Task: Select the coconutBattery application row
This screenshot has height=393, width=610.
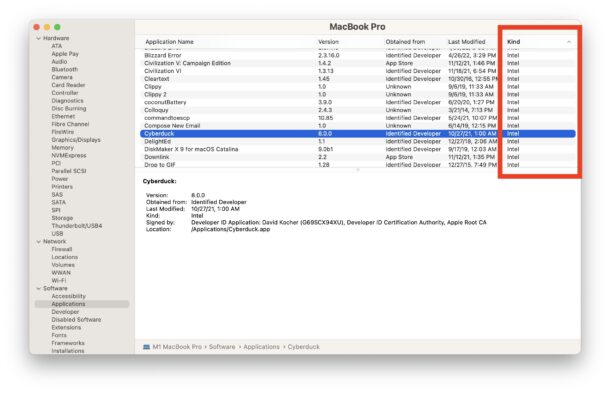Action: 358,102
